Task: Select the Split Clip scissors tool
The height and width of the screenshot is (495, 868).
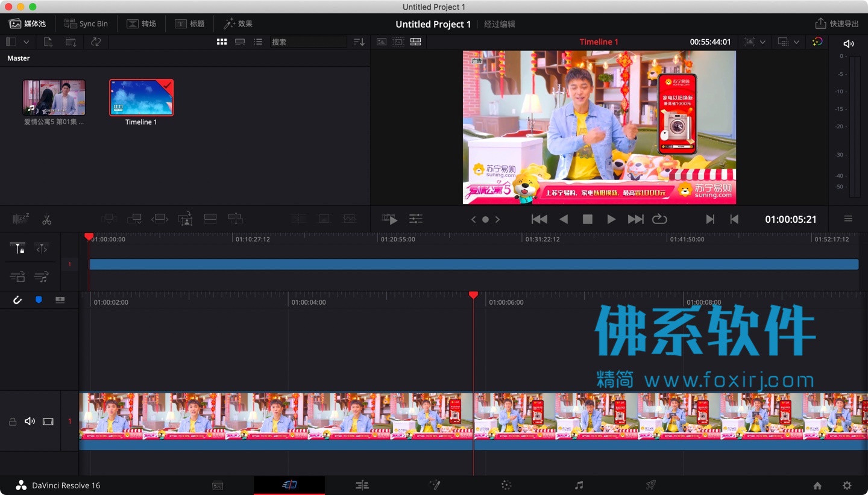Action: pos(46,220)
